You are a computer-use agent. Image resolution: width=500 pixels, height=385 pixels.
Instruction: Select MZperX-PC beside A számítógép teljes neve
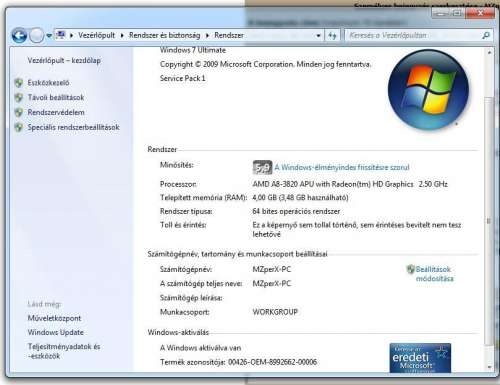[x=272, y=284]
